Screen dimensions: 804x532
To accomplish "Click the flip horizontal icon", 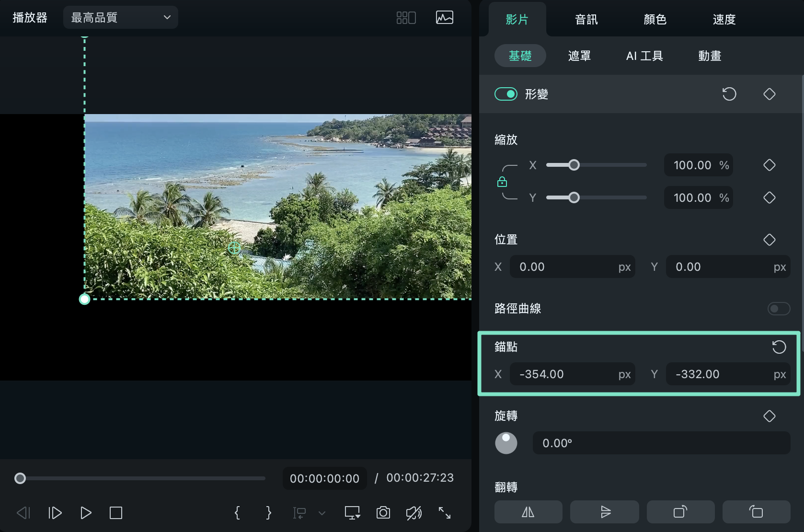I will (x=528, y=512).
